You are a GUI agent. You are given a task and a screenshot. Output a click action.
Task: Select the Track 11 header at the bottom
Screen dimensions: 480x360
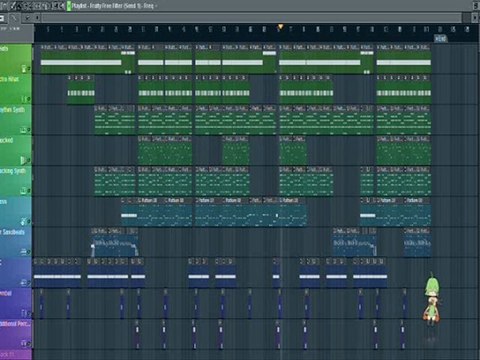16,355
